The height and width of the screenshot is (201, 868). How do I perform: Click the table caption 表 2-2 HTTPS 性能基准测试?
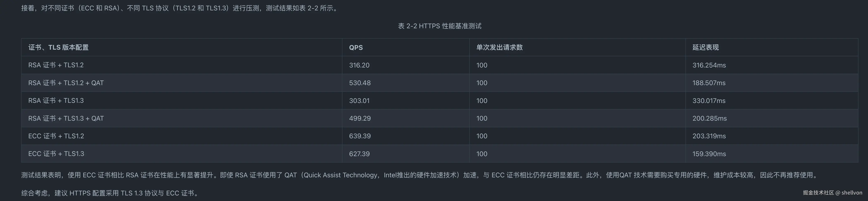[x=439, y=26]
